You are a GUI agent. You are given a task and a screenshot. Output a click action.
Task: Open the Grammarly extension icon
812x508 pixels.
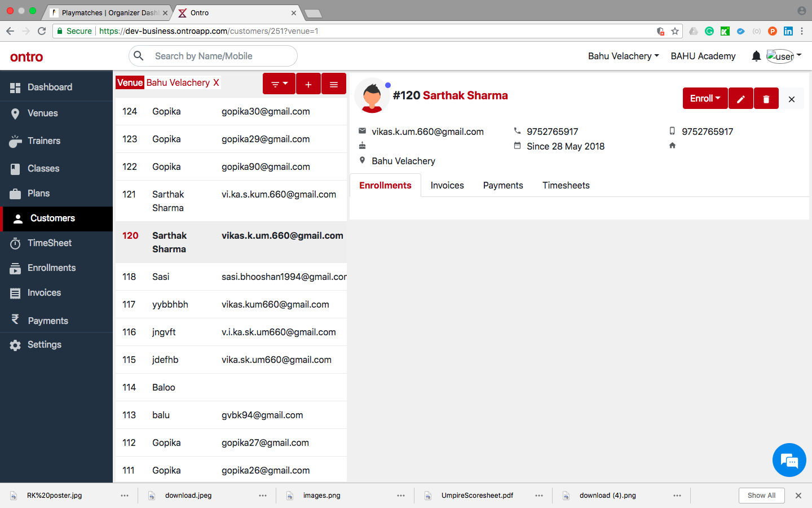(x=709, y=31)
